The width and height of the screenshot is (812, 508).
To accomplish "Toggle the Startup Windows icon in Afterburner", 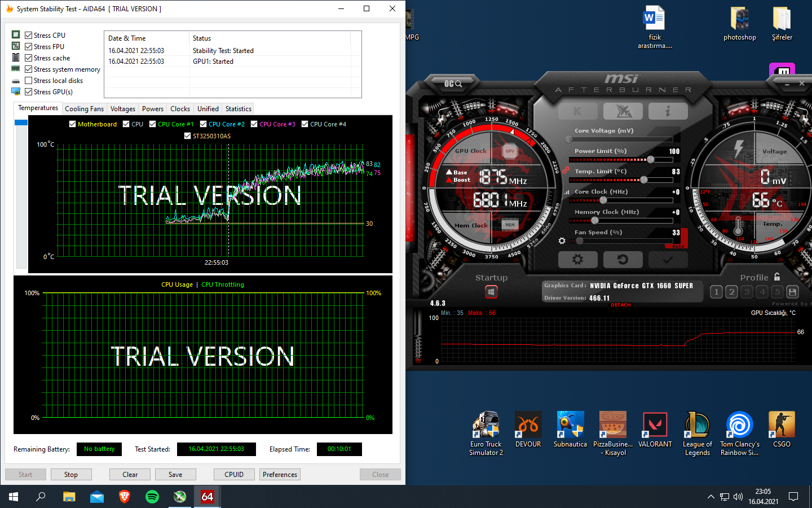I will pyautogui.click(x=491, y=292).
